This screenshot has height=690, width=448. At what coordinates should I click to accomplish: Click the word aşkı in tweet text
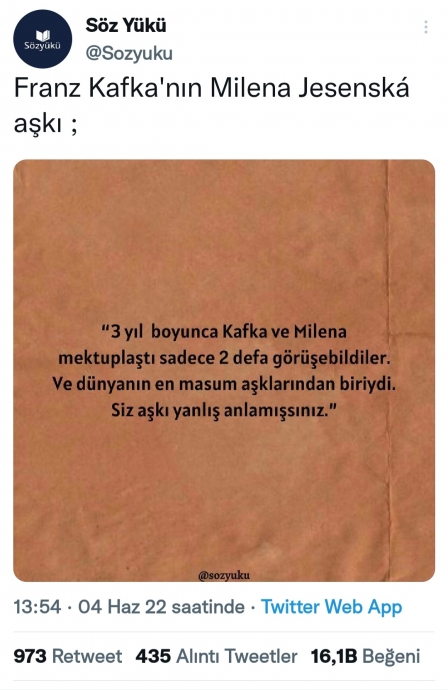point(38,124)
